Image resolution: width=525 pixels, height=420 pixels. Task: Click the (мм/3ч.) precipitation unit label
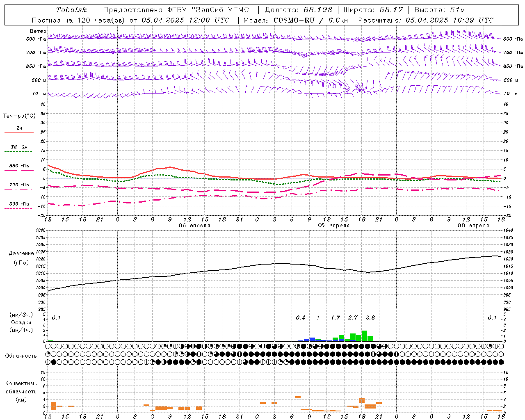(21, 315)
